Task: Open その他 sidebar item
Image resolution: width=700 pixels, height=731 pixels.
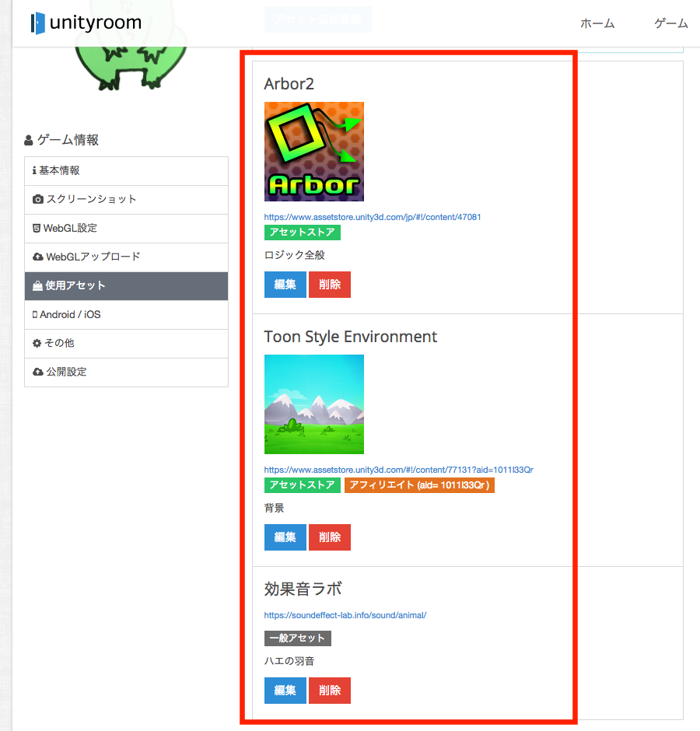Action: point(126,344)
